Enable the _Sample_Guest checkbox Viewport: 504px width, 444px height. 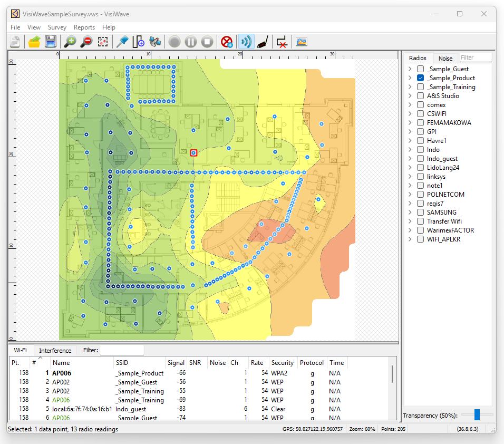tap(420, 69)
